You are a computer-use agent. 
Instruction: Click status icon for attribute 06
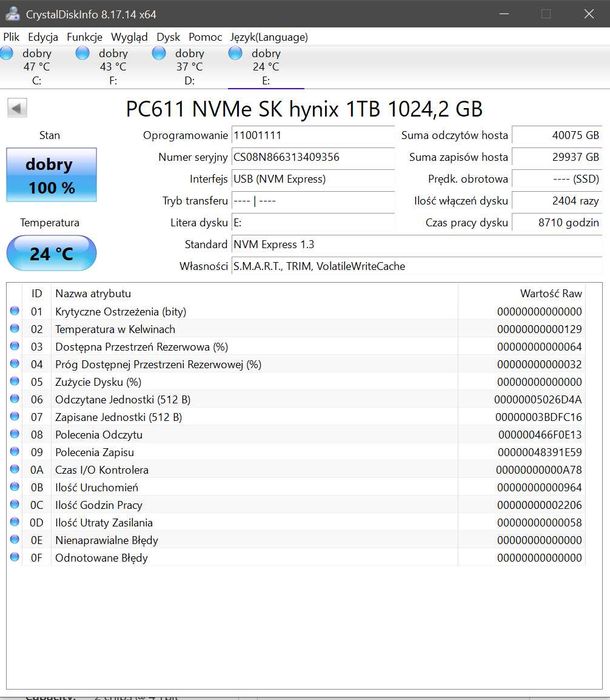tap(15, 399)
